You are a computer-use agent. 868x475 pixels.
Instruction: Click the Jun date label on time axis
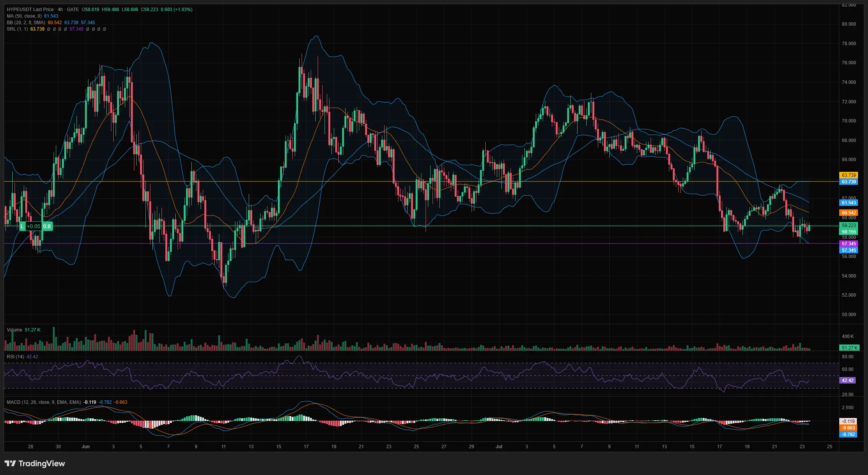(86, 447)
